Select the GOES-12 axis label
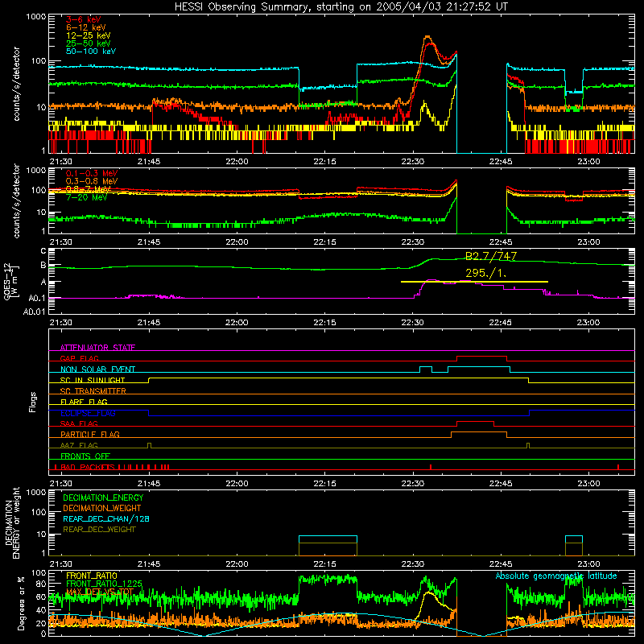This screenshot has height=644, width=644. (7, 282)
